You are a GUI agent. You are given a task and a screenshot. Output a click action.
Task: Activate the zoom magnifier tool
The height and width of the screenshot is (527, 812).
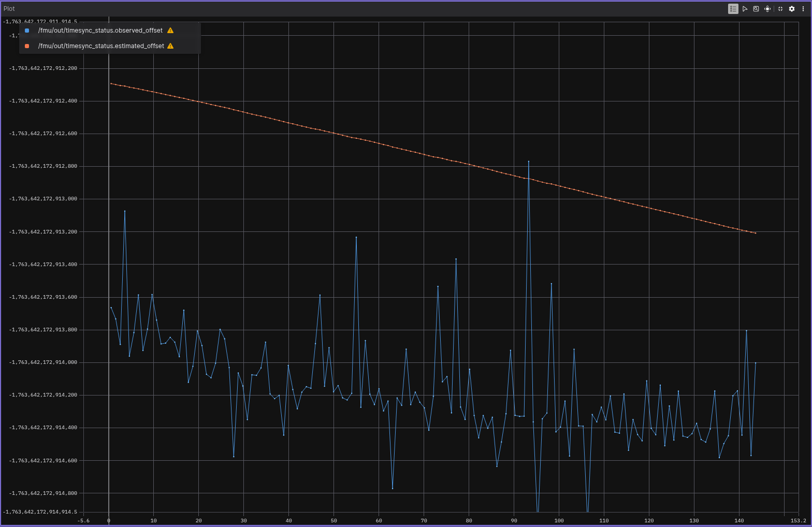click(756, 9)
